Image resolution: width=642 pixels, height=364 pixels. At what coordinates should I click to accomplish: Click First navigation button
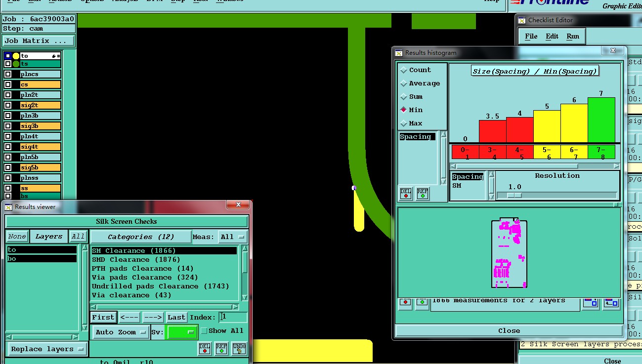(x=103, y=317)
